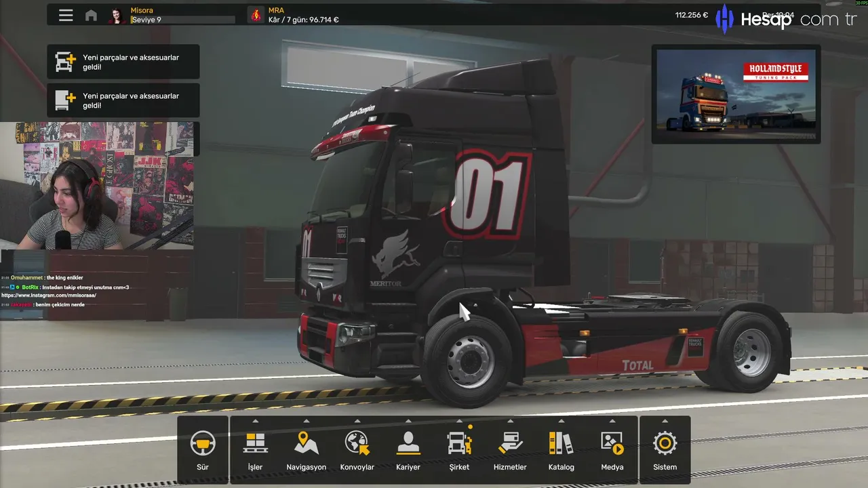Image resolution: width=868 pixels, height=488 pixels.
Task: Check the 112.256 € account balance
Action: (692, 15)
